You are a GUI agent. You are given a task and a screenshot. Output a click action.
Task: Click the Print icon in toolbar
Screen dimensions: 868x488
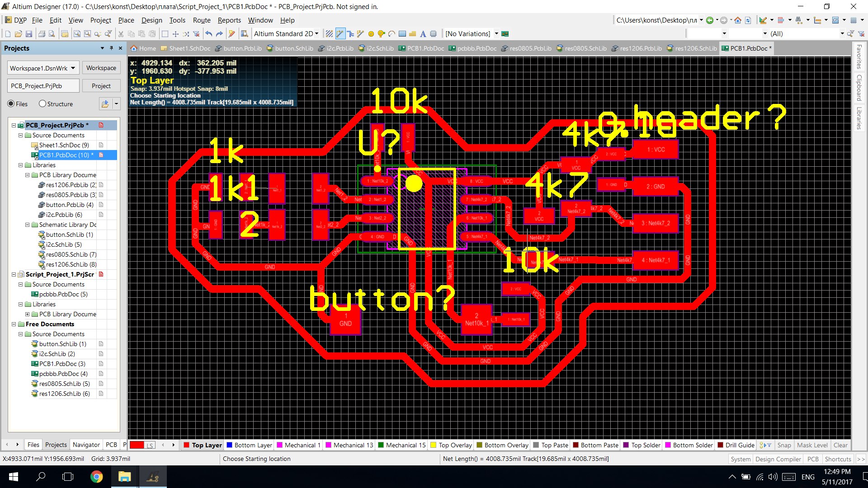[42, 34]
